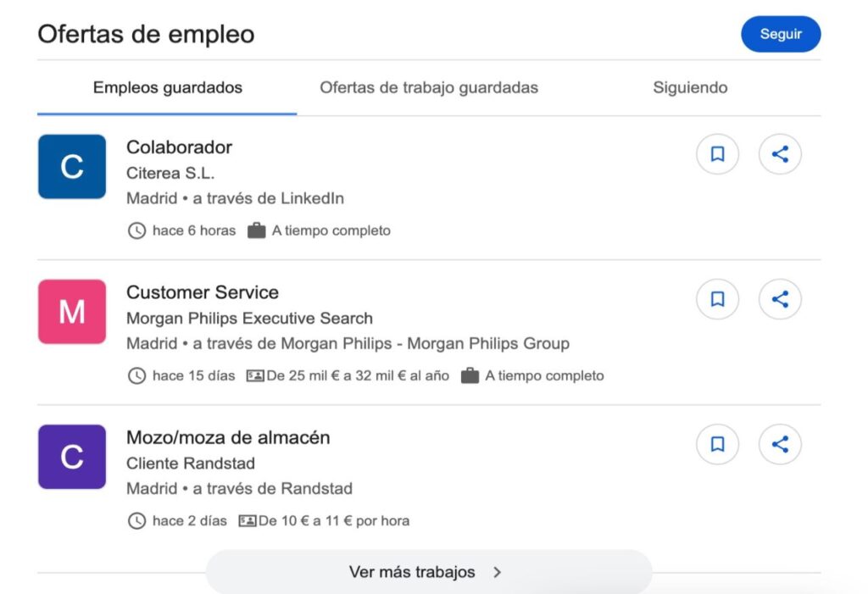Share the Mozo/moza de almacén listing
Viewport: 868px width, 594px height.
[780, 444]
